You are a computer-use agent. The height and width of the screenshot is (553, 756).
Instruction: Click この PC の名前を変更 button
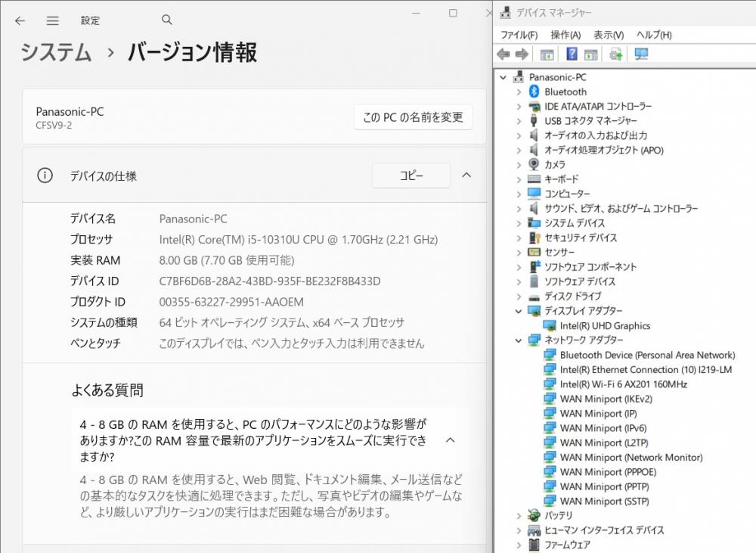tap(414, 117)
